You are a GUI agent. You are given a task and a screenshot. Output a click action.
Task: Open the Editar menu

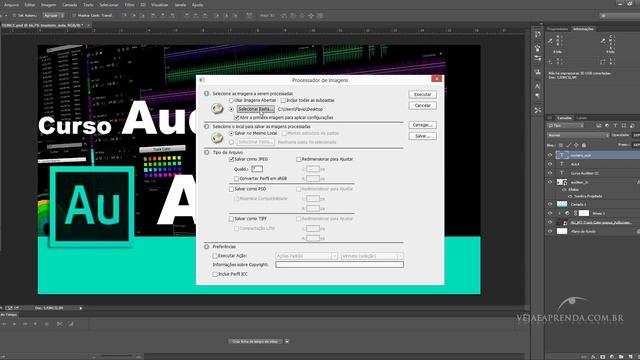point(30,5)
